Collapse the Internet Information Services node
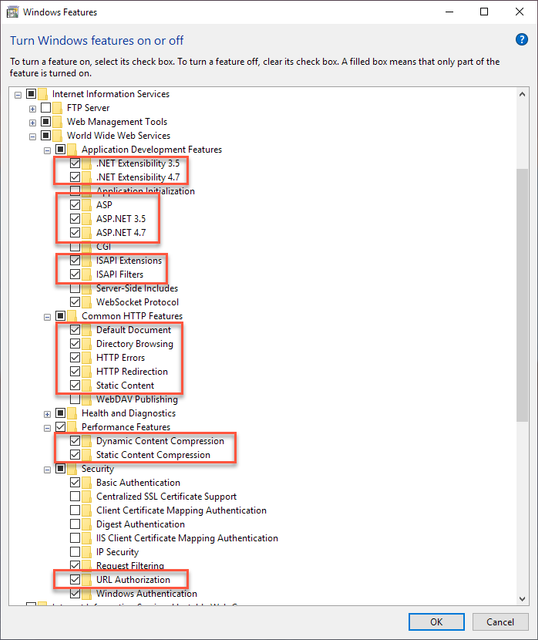 click(18, 95)
